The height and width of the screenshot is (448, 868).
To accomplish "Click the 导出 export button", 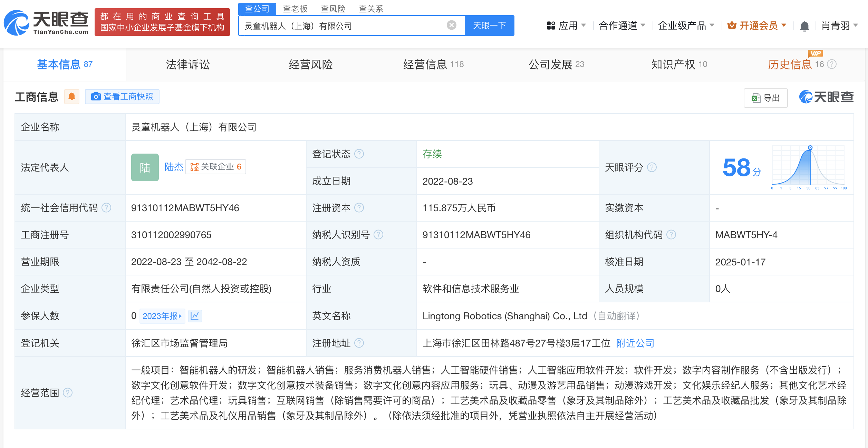I will pos(765,98).
